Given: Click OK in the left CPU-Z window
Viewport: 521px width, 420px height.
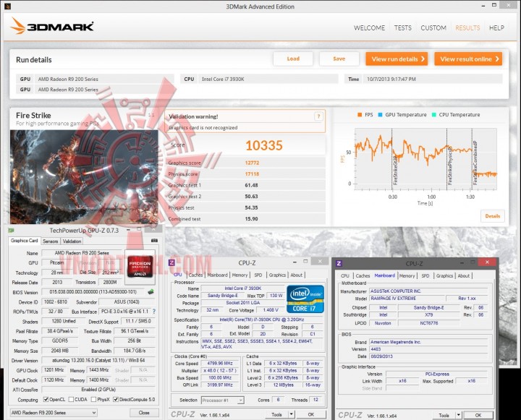Looking at the screenshot, I should (310, 414).
